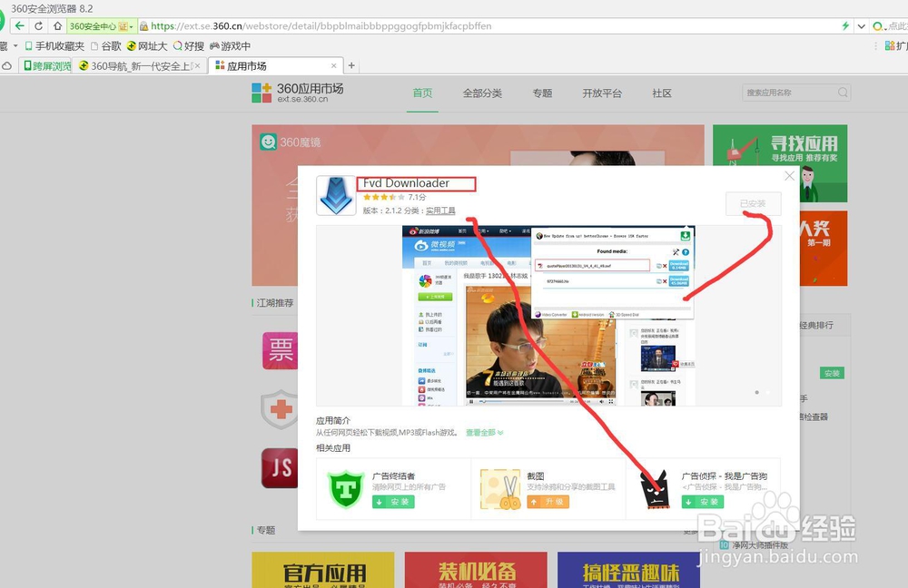Click the 广告终结者 shield icon

click(346, 489)
